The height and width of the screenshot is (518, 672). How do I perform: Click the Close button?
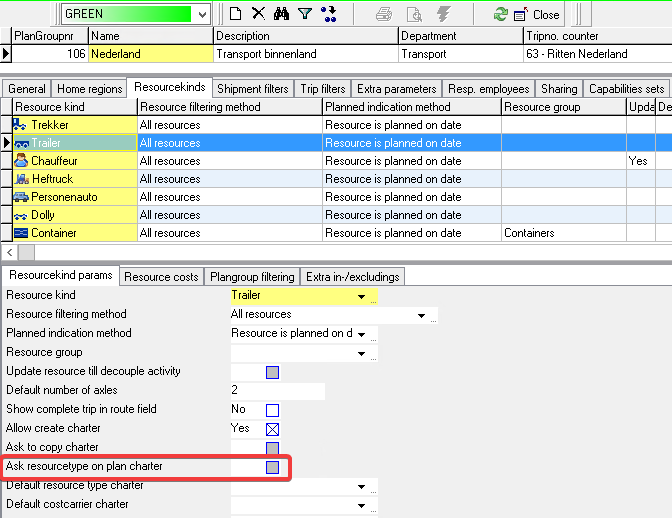(536, 14)
